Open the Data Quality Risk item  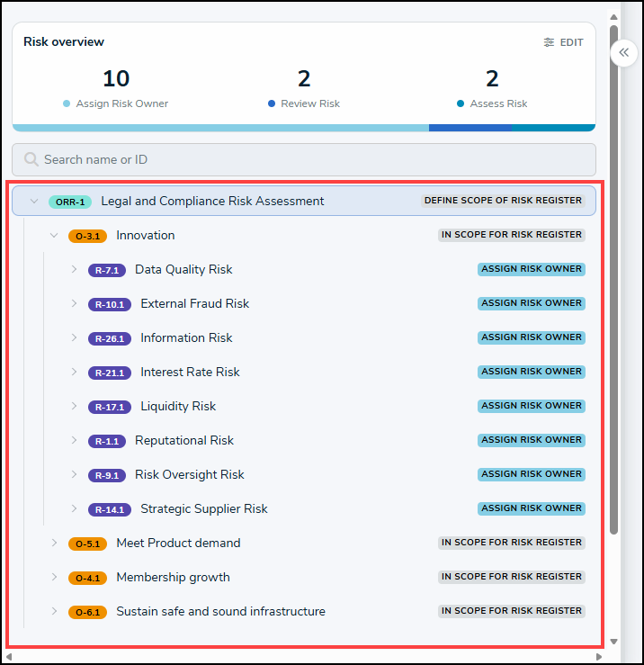coord(183,269)
